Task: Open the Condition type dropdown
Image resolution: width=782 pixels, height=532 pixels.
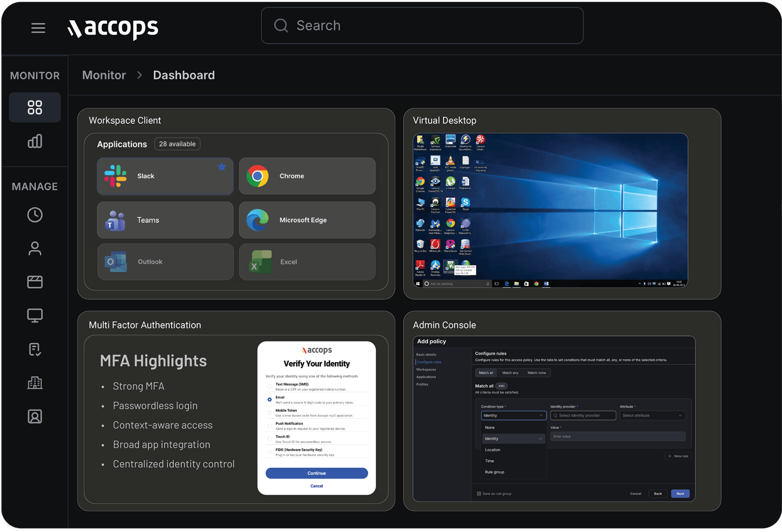Action: click(513, 415)
